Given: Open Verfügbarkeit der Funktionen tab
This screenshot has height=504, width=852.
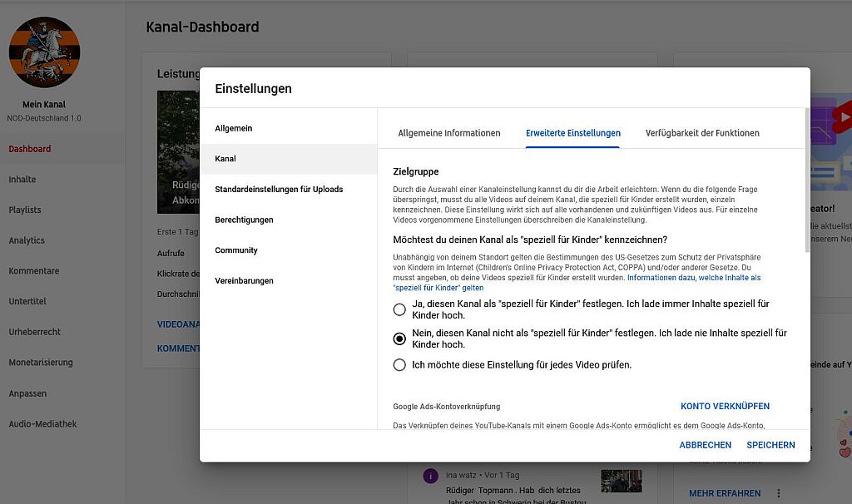Looking at the screenshot, I should point(702,133).
